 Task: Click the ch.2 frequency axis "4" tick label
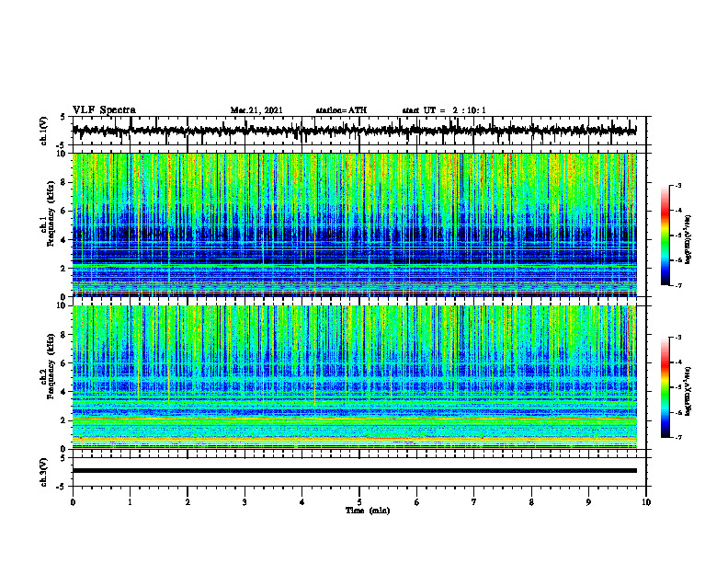point(64,392)
